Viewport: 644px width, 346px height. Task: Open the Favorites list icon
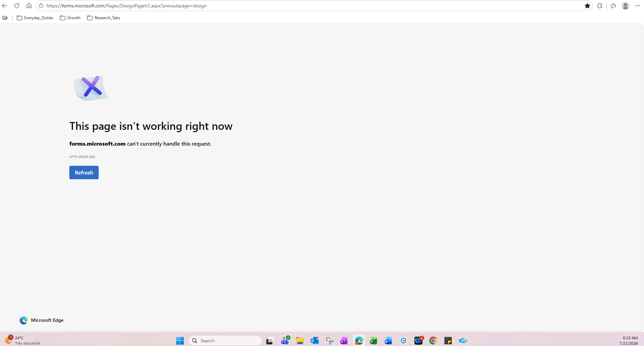pos(613,6)
